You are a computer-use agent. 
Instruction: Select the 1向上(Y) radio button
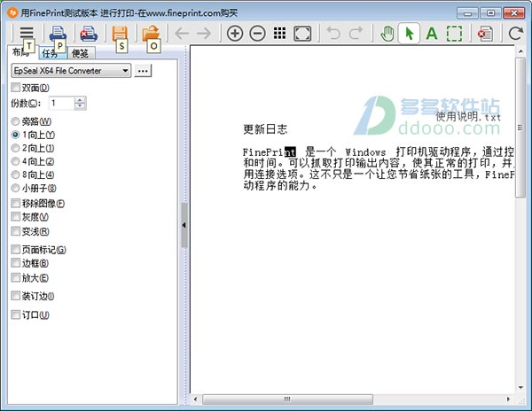point(15,135)
